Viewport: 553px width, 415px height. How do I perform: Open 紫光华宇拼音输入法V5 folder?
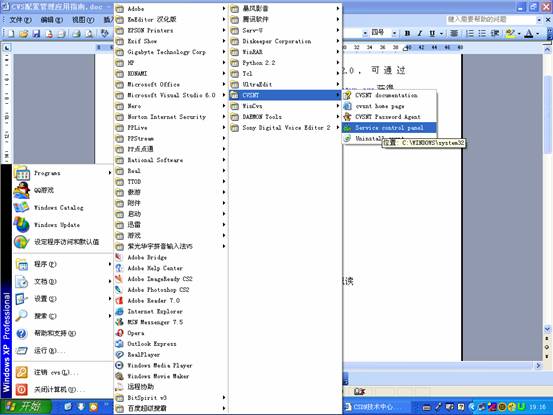pyautogui.click(x=171, y=246)
